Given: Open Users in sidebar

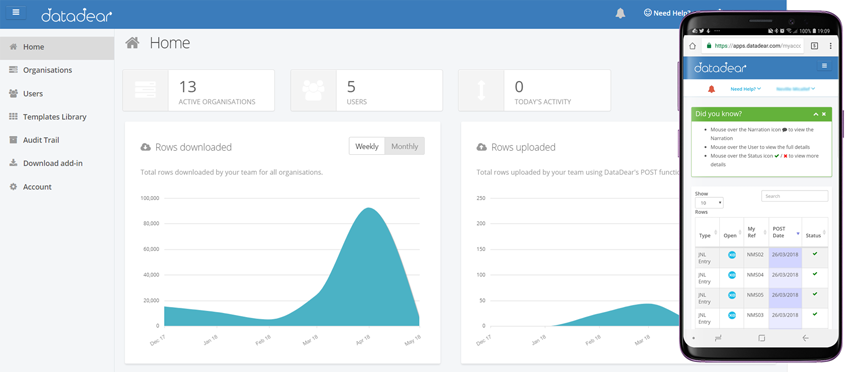Looking at the screenshot, I should [57, 93].
